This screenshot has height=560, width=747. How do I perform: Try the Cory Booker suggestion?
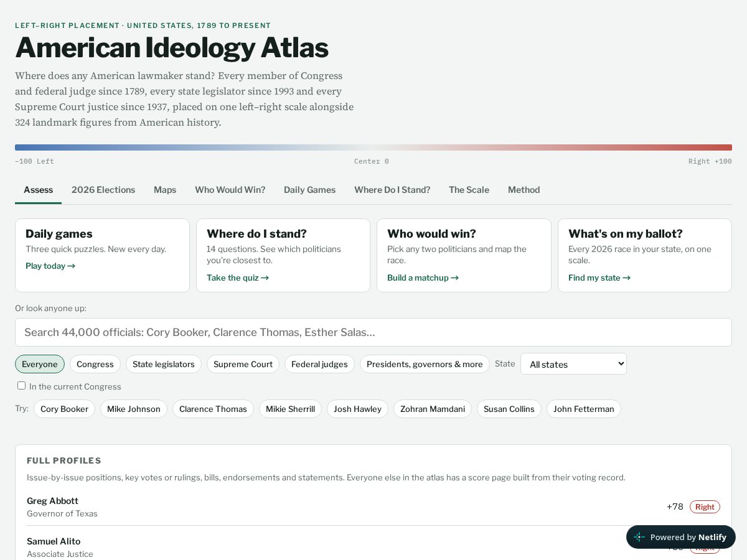[x=64, y=409]
